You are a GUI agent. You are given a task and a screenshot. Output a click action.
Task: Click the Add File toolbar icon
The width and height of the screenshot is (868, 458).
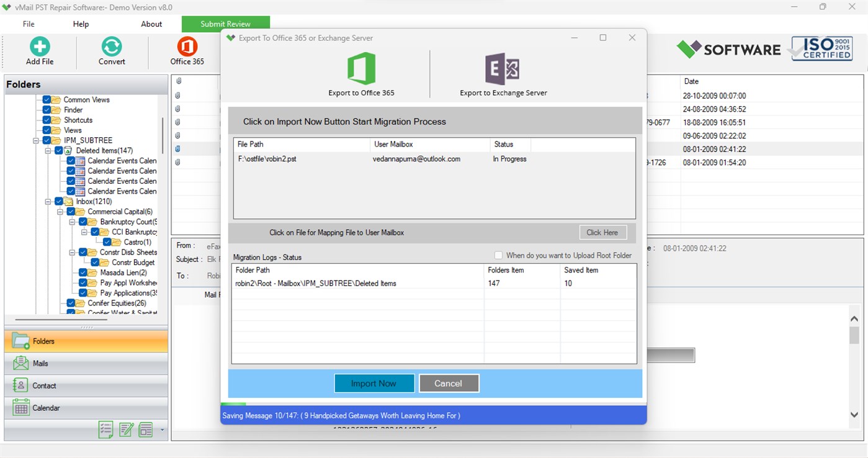point(39,51)
